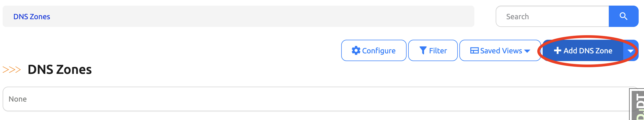Click the table icon on Saved Views
Viewport: 644px width, 120px height.
point(474,50)
